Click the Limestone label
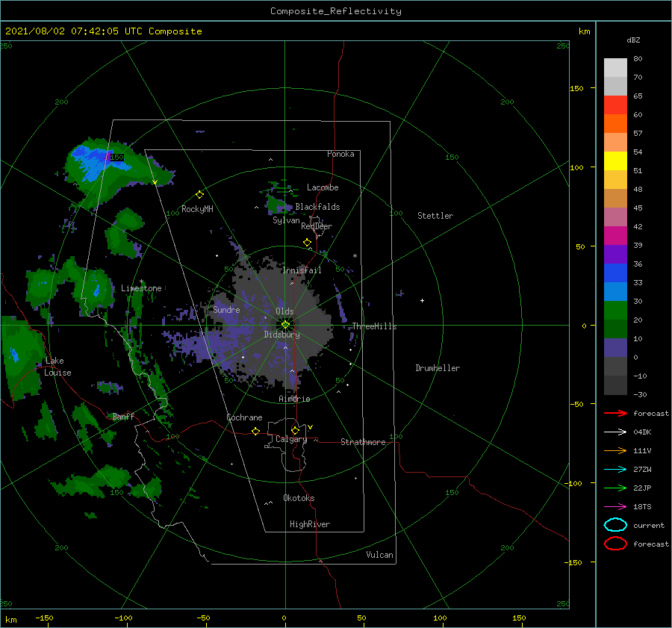The height and width of the screenshot is (628, 672). 141,288
